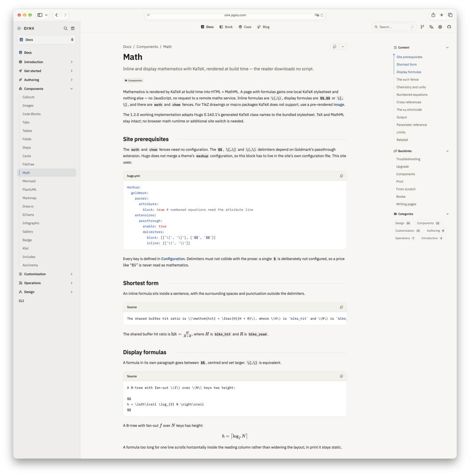The image size is (470, 476).
Task: Collapse the Components sidebar section
Action: tap(47, 89)
